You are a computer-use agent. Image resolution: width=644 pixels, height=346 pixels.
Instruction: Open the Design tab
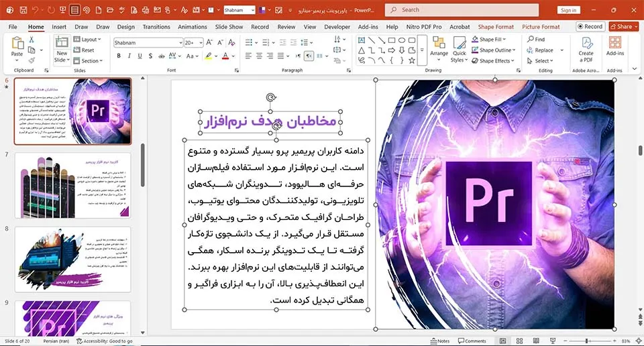125,27
